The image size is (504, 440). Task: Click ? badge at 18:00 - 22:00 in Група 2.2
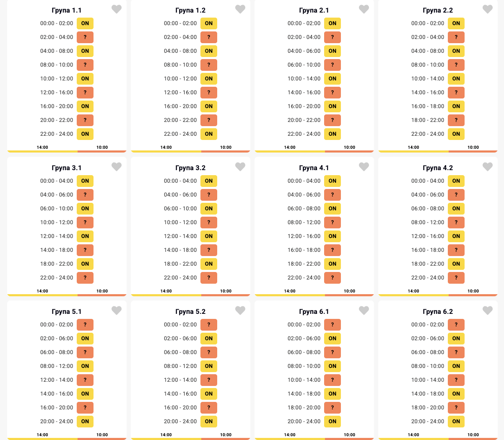click(x=456, y=120)
